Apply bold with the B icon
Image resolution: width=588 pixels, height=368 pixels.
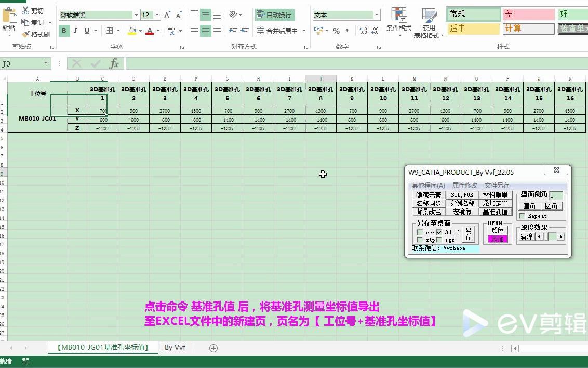[64, 30]
